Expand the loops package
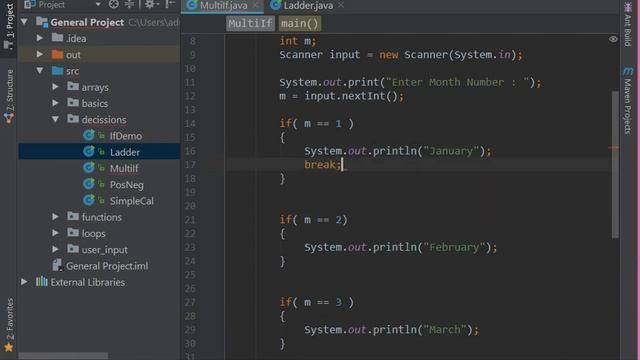Screen dimensions: 640x360 point(56,233)
